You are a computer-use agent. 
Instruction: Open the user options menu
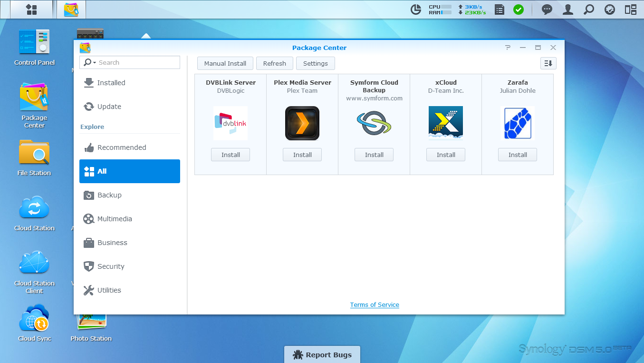567,10
